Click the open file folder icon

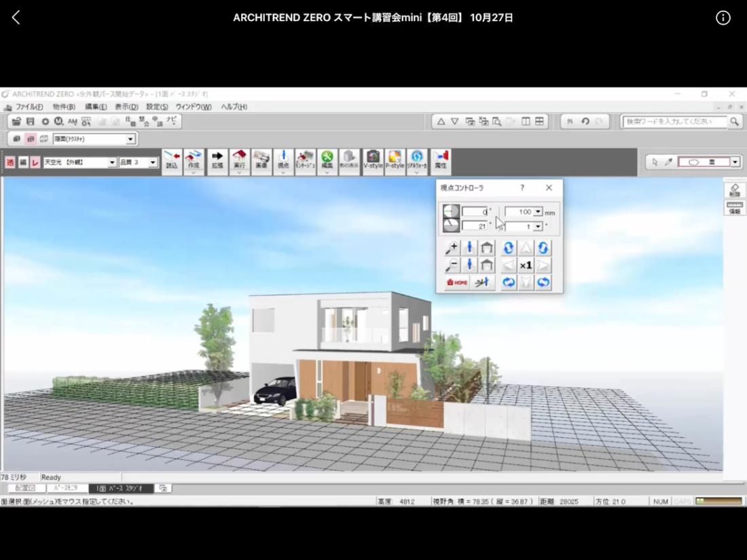coord(17,122)
